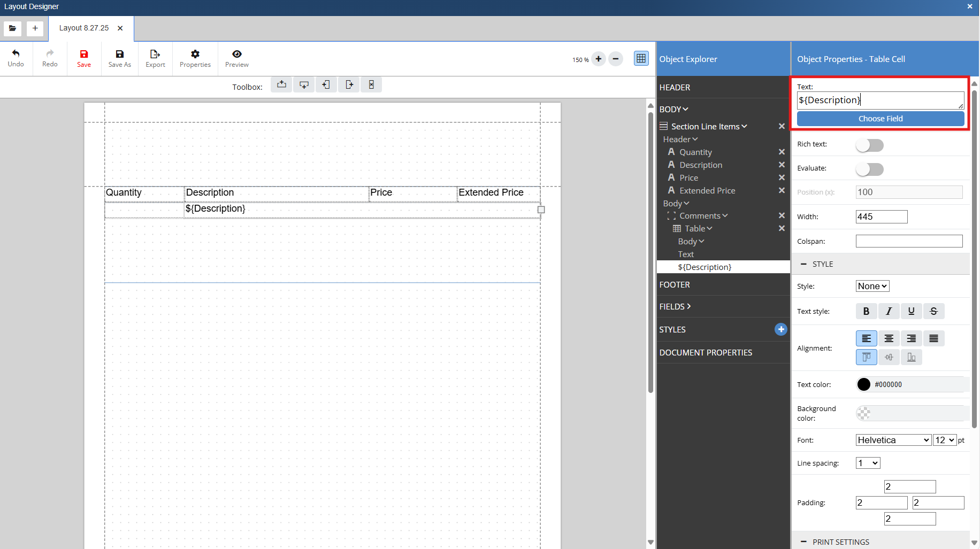The width and height of the screenshot is (980, 549).
Task: Select ${Description} in Object Explorer tree
Action: [705, 267]
